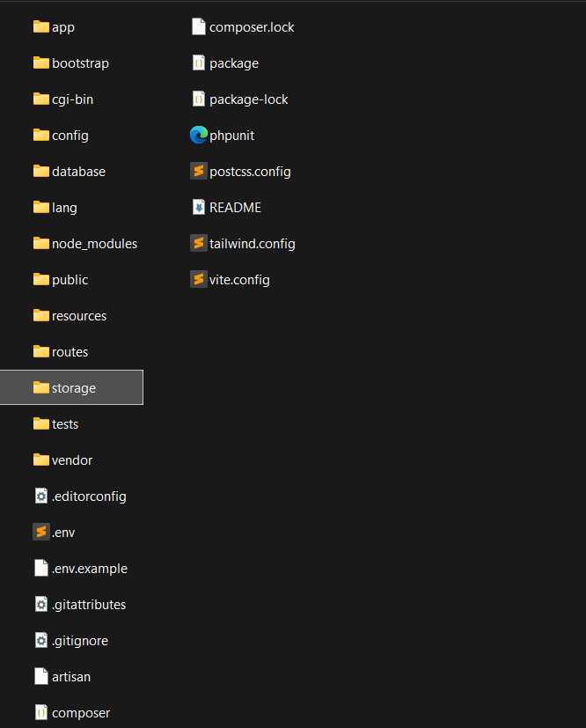Select the folder name 'vendor'
Viewport: 586px width, 728px height.
[x=72, y=460]
